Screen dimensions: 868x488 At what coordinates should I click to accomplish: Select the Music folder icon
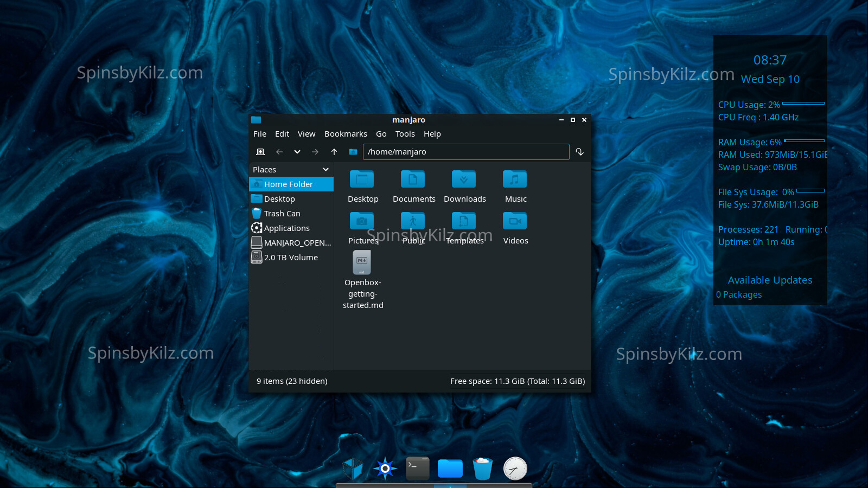(515, 179)
